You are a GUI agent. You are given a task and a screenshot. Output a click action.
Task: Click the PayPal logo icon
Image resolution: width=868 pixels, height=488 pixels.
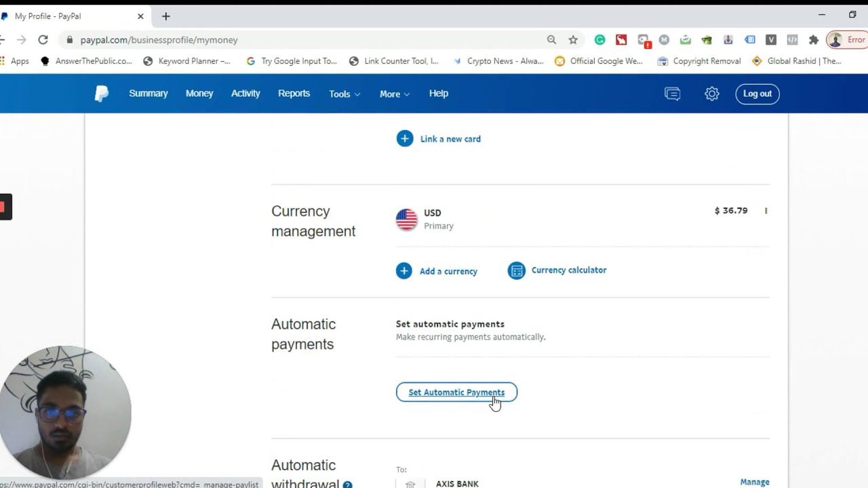(102, 94)
